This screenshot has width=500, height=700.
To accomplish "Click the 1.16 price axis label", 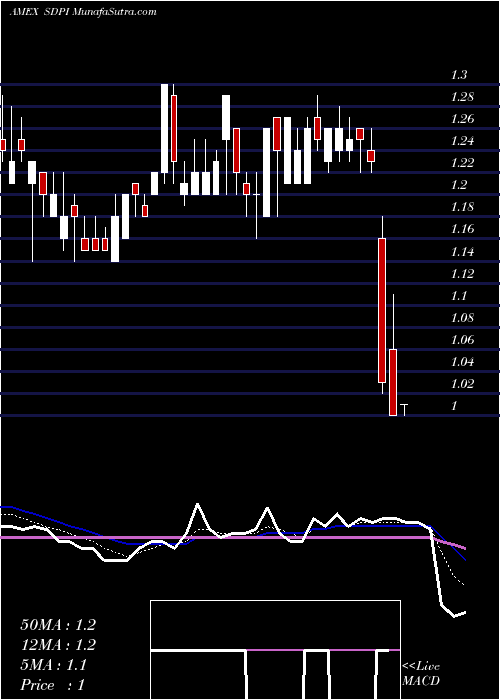I will click(x=462, y=229).
